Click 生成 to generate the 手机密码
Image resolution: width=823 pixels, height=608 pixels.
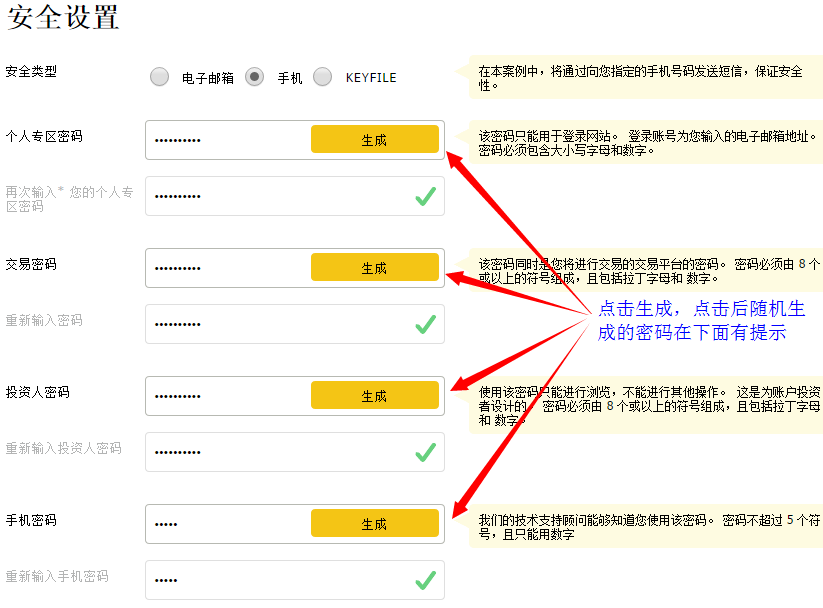tap(374, 523)
